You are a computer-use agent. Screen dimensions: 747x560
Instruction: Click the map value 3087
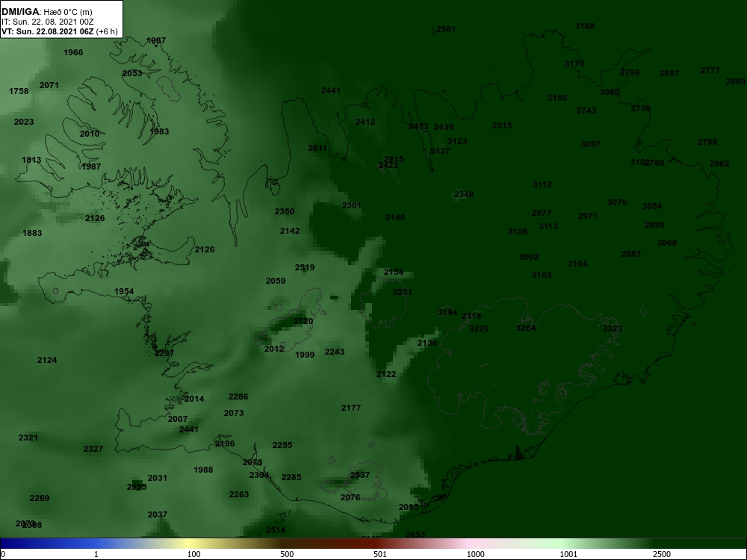coord(591,144)
